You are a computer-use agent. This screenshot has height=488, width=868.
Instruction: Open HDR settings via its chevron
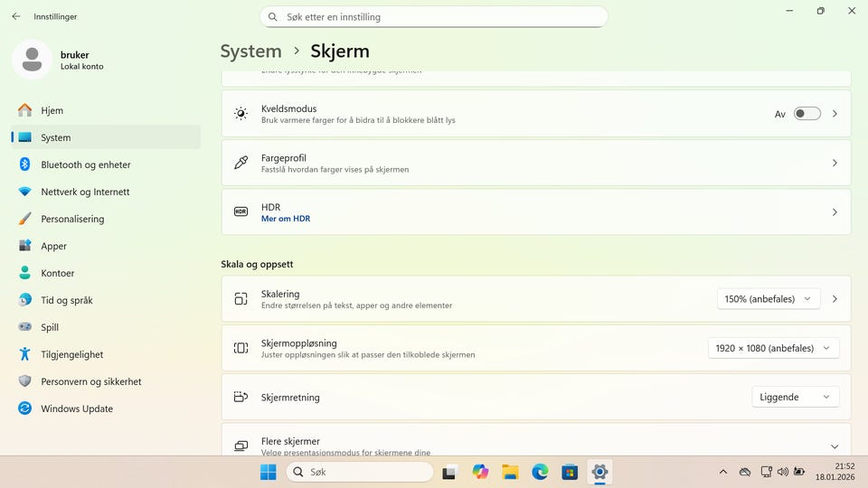click(x=835, y=211)
